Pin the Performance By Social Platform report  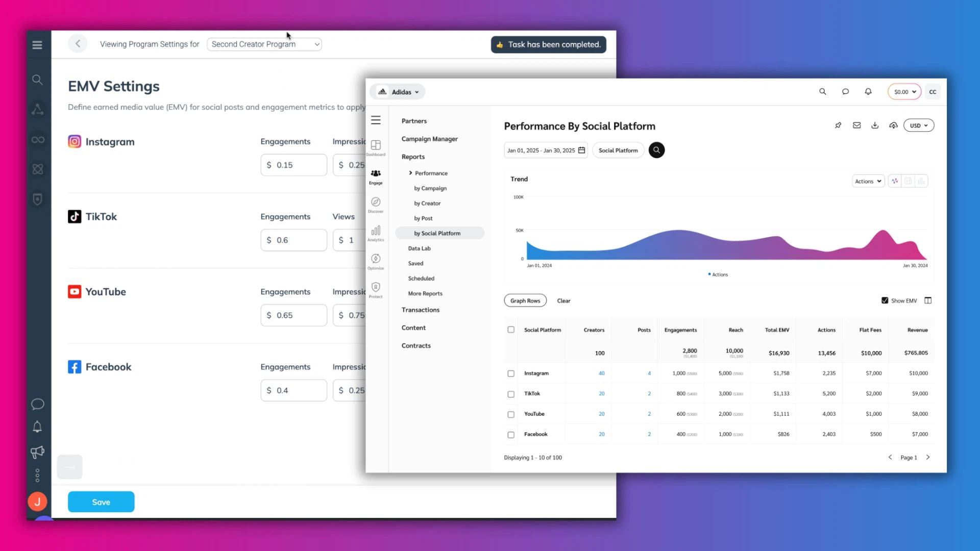coord(839,125)
